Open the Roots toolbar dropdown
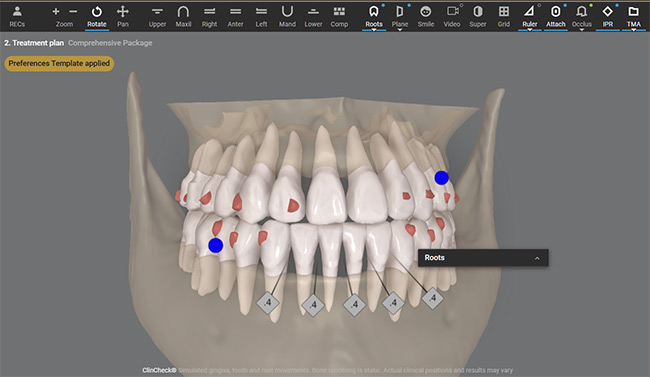This screenshot has width=650, height=377. pyautogui.click(x=374, y=30)
